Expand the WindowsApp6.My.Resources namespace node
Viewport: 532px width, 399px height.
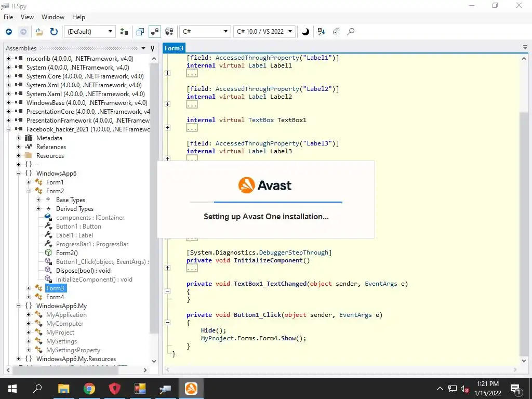(x=19, y=358)
